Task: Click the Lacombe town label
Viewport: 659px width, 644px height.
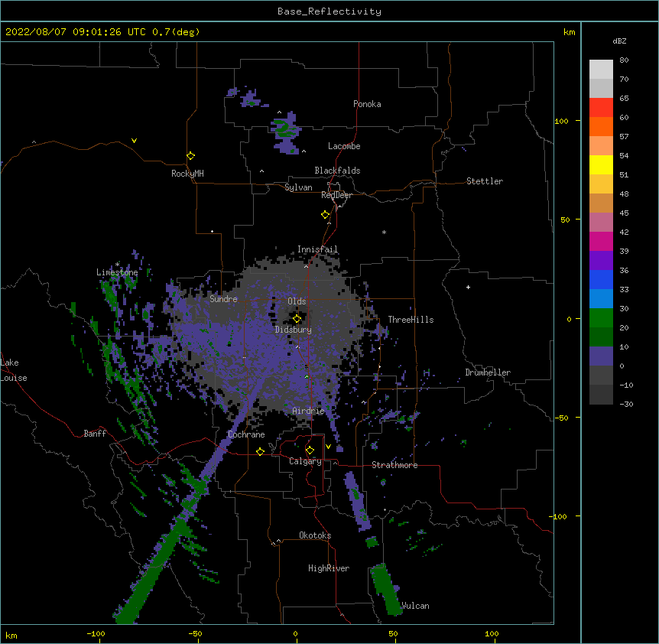Action: click(344, 146)
